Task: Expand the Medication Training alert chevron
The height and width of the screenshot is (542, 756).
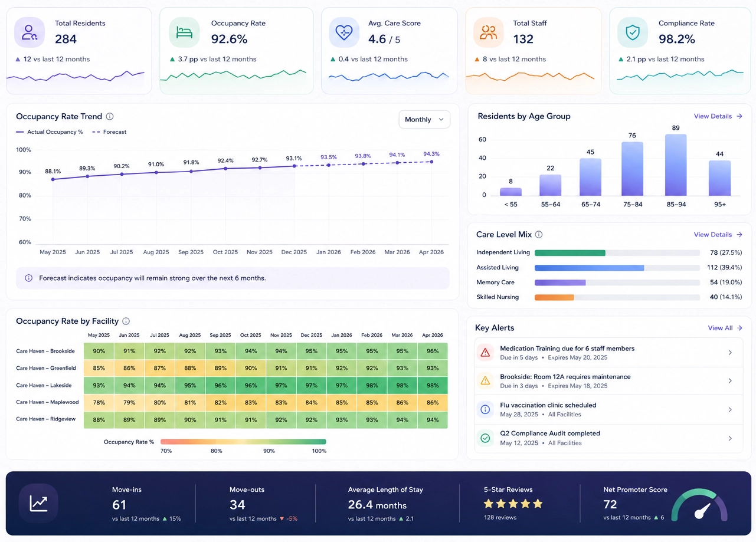Action: click(x=730, y=353)
